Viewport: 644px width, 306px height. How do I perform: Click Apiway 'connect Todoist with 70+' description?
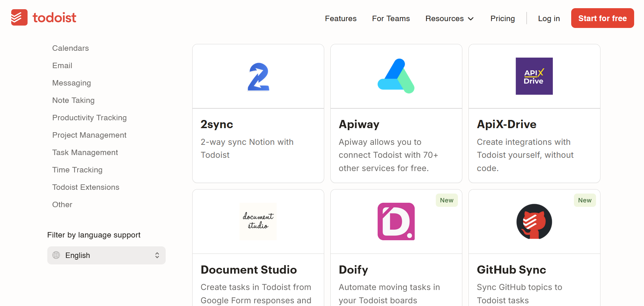389,155
